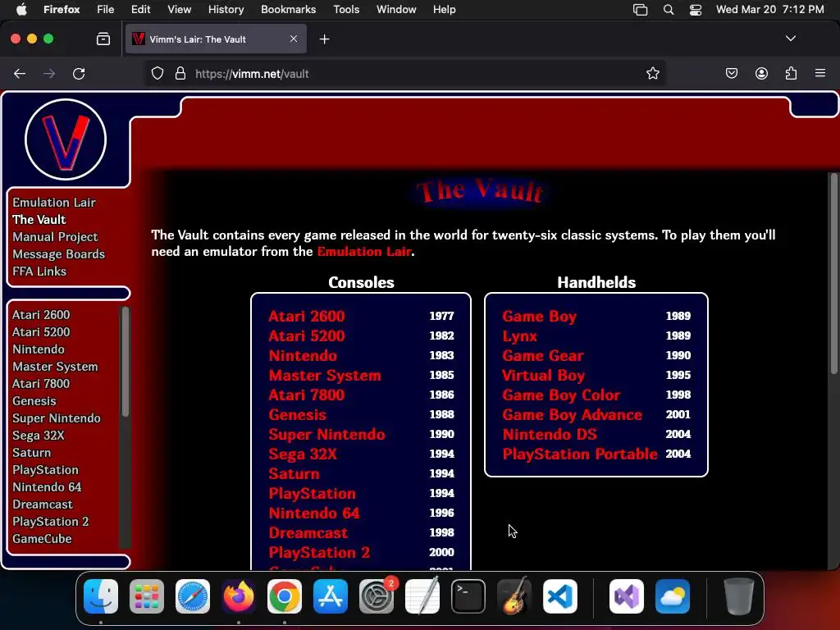
Task: Open Launchpad from the dock
Action: tap(147, 596)
